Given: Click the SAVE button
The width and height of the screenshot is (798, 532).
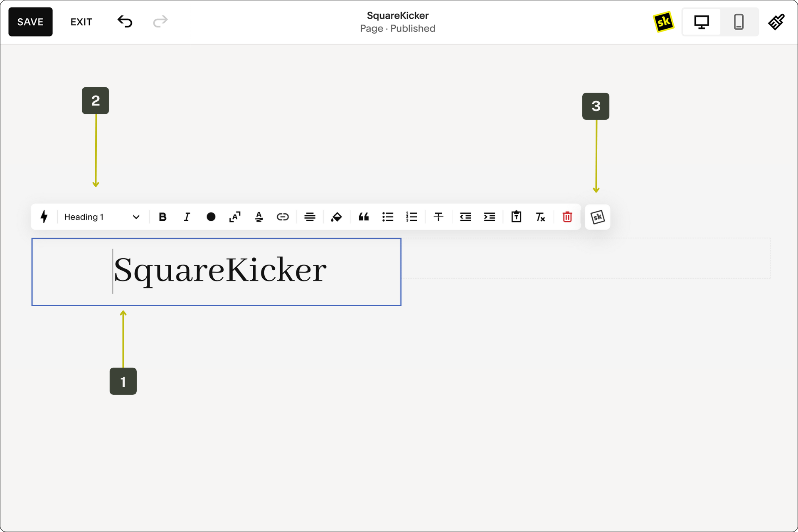Looking at the screenshot, I should 30,22.
